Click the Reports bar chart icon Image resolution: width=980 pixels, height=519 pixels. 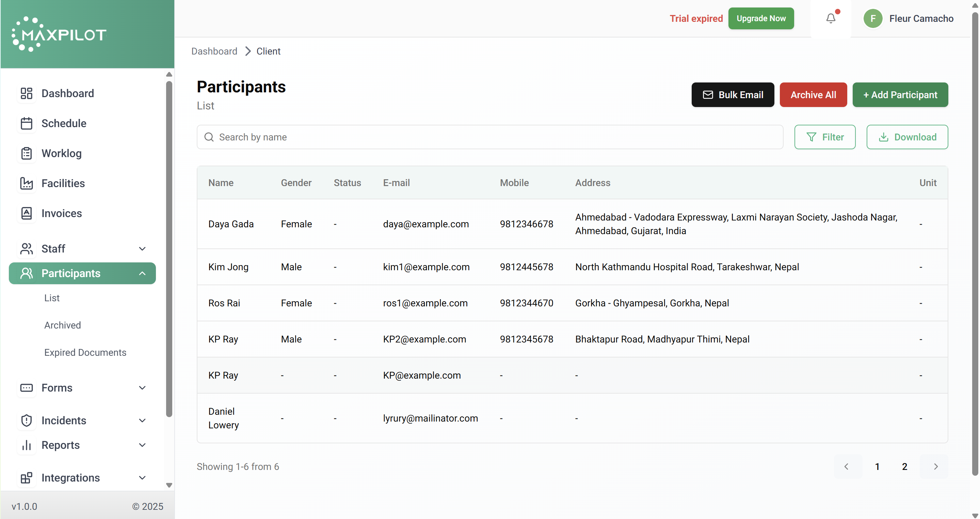click(x=26, y=445)
